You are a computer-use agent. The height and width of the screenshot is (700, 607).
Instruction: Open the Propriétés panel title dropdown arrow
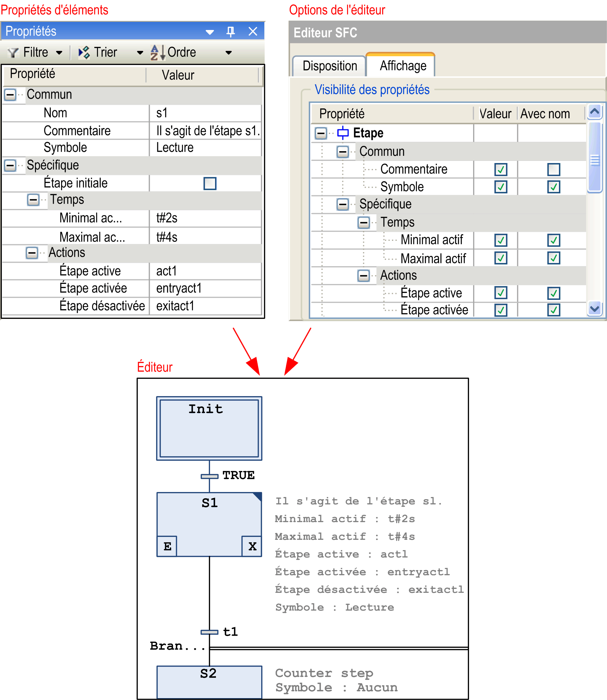click(x=210, y=32)
